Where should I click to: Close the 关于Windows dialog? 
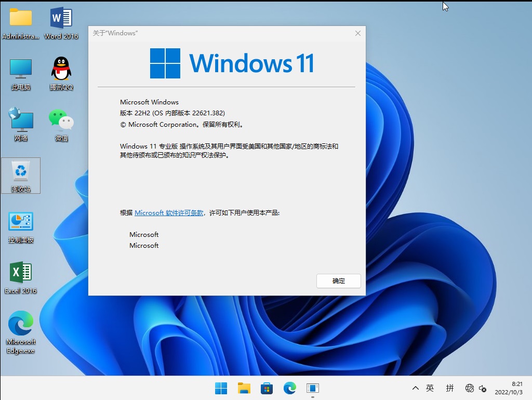(357, 33)
